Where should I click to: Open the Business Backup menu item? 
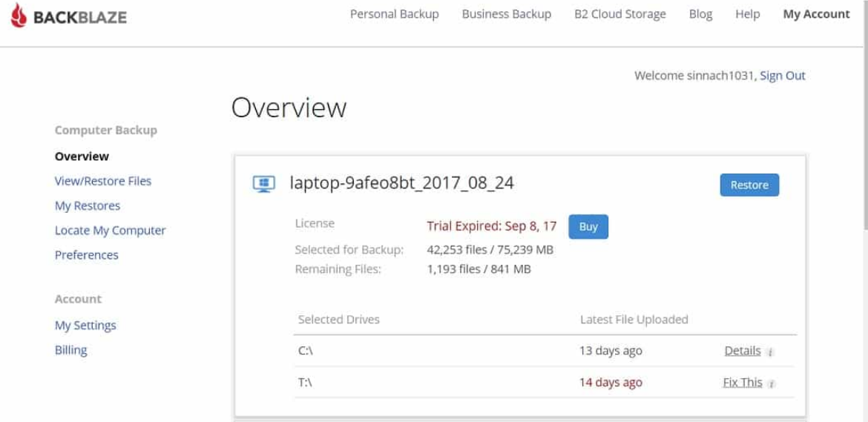click(x=506, y=14)
